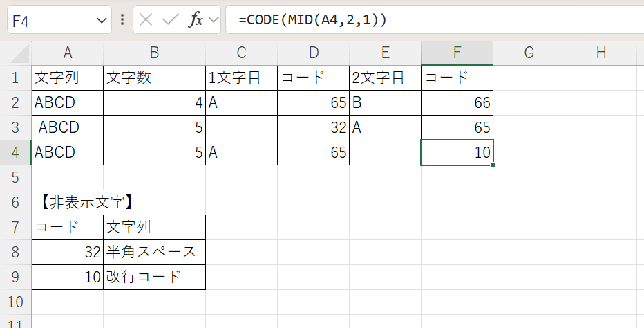Viewport: 644px width, 328px height.
Task: Select column H header
Action: [601, 53]
